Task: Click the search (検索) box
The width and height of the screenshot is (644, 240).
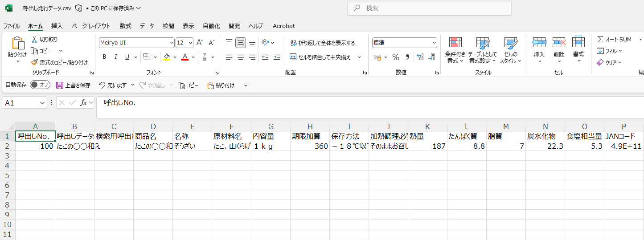Action: (429, 8)
